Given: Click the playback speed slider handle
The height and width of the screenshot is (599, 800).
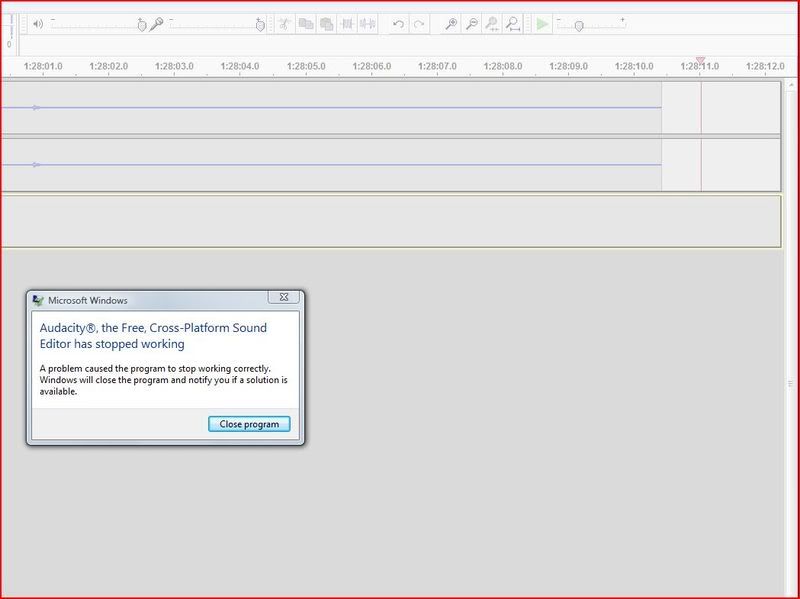Looking at the screenshot, I should tap(578, 25).
